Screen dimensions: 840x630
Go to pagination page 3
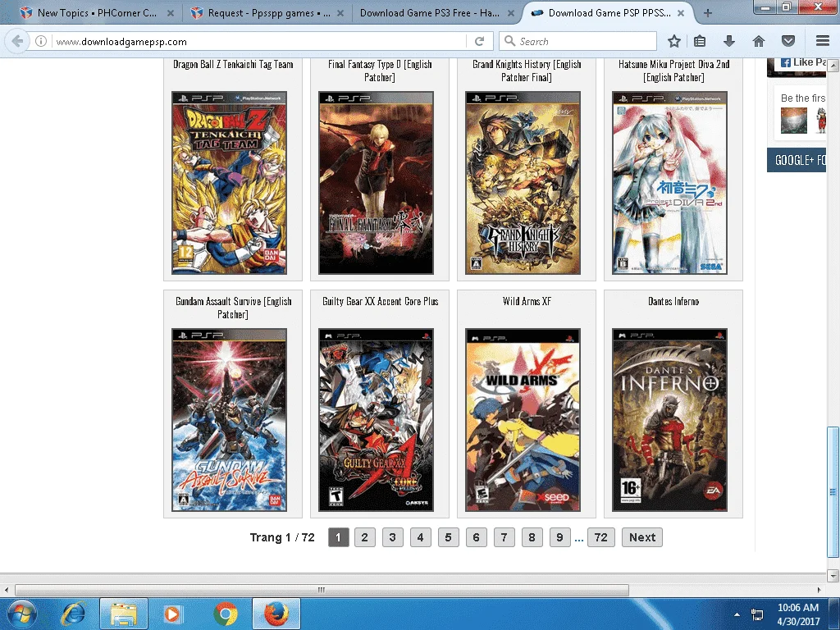[x=393, y=537]
